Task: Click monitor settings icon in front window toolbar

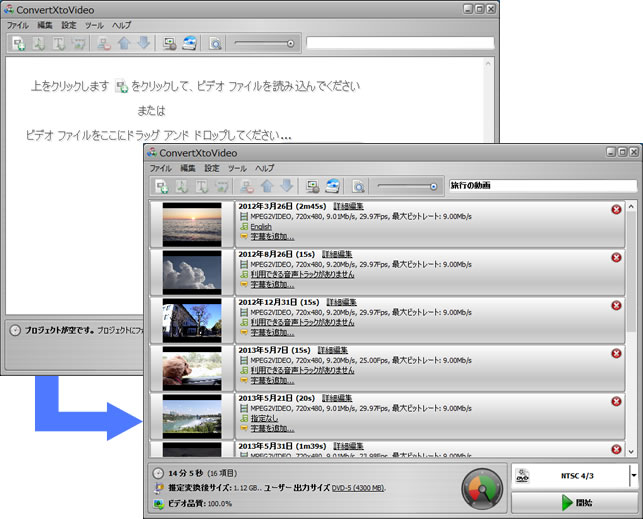Action: click(312, 187)
